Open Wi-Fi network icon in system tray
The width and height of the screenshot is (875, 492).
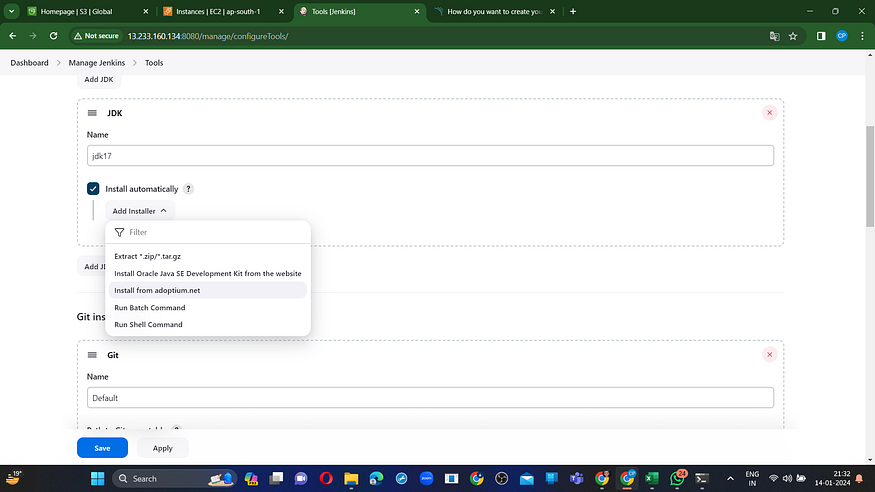pyautogui.click(x=773, y=479)
